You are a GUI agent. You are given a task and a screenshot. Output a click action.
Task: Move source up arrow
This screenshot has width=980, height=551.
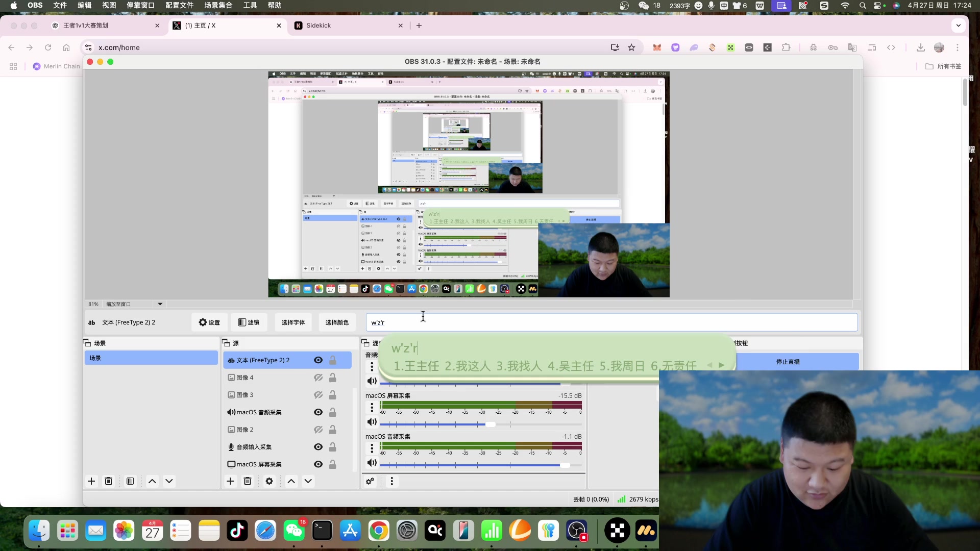(291, 481)
